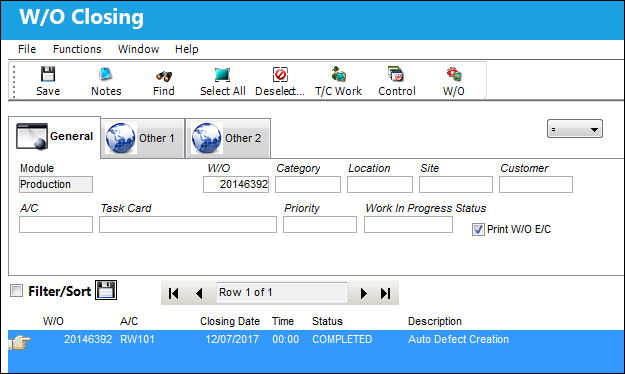
Task: Uncheck Print W/O E/C checkbox
Action: pos(478,229)
